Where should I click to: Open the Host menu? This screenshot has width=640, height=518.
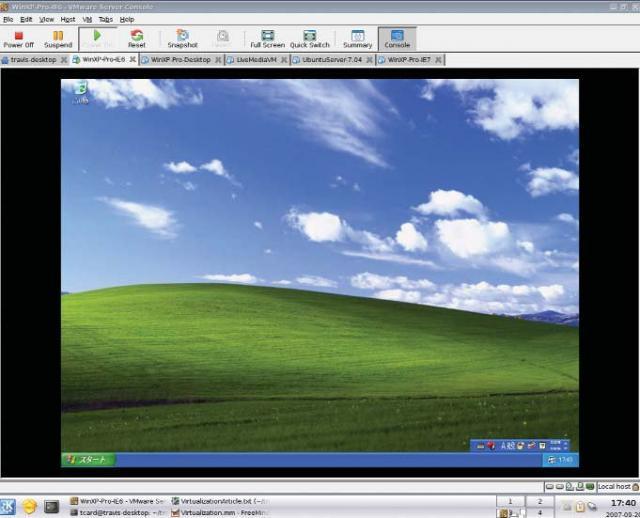(x=68, y=19)
